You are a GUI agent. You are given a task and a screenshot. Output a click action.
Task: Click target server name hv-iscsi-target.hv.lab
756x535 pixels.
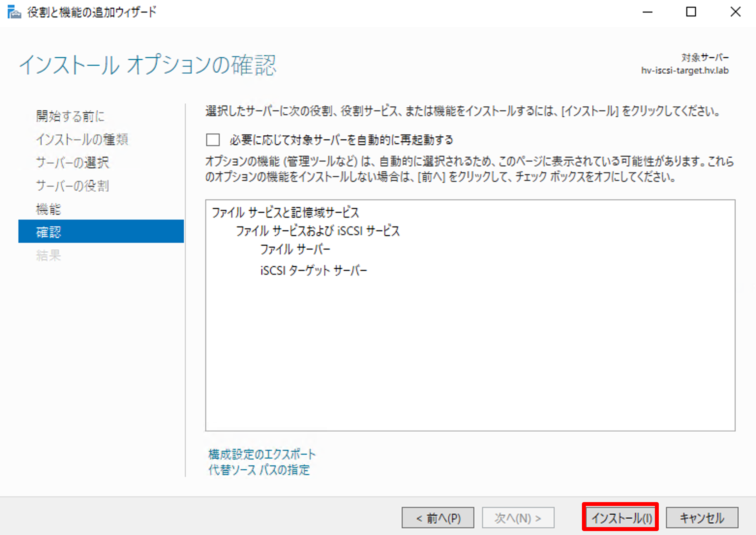685,71
